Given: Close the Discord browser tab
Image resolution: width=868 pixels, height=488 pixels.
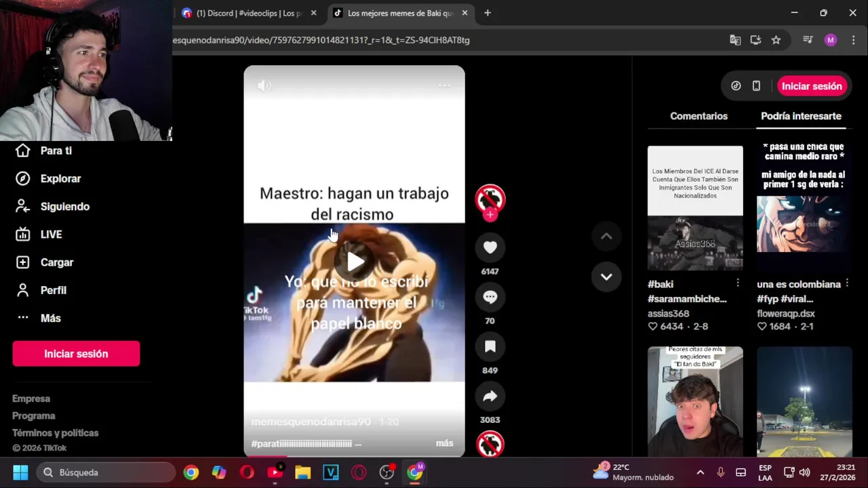Looking at the screenshot, I should 313,13.
